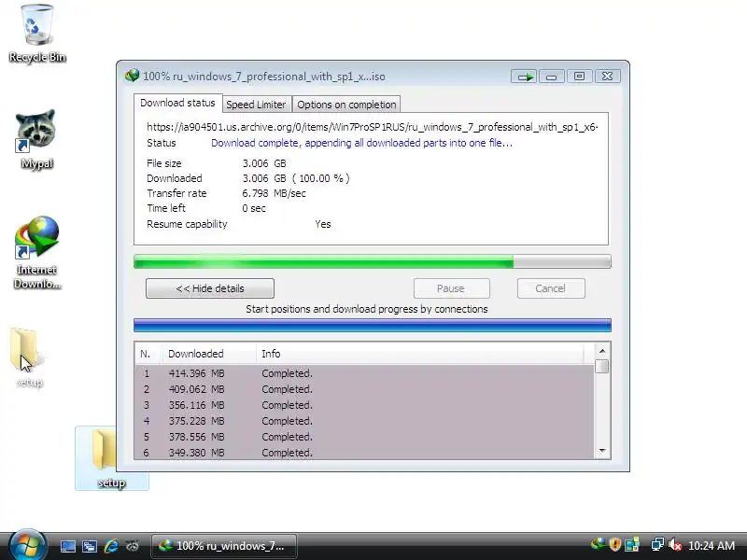
Task: Click the N. column header
Action: (x=148, y=354)
